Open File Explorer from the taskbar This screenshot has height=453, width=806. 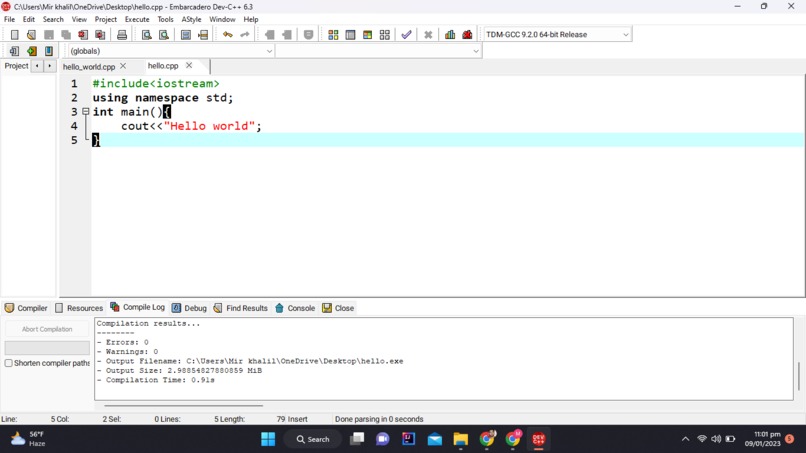click(x=461, y=439)
